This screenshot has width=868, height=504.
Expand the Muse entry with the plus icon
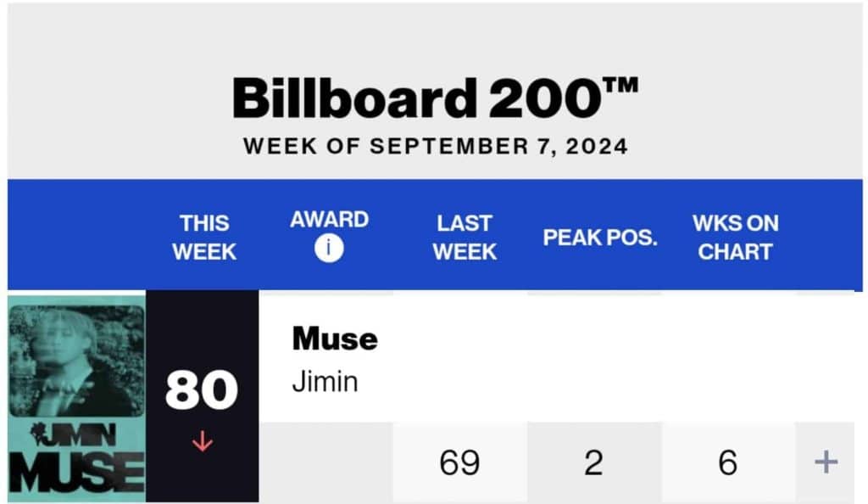(826, 462)
